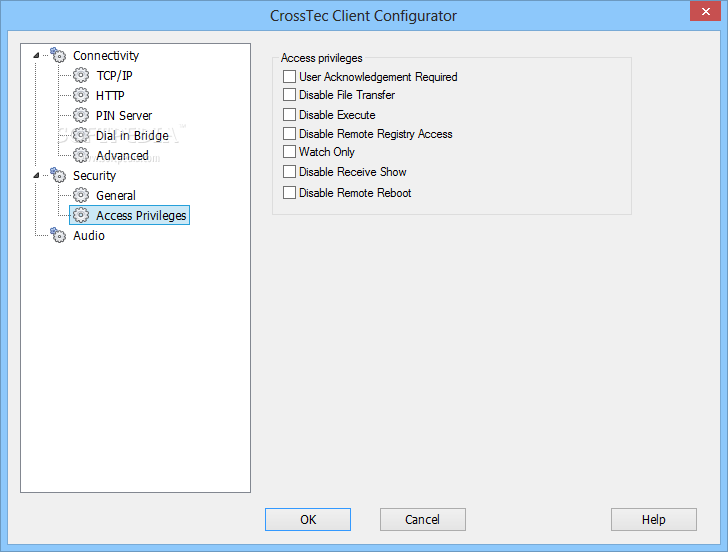Select the Connectivity tree label
This screenshot has height=552, width=728.
106,55
